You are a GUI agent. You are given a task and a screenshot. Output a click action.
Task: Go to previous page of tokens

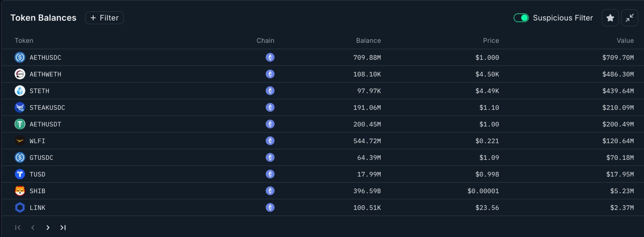click(x=33, y=228)
